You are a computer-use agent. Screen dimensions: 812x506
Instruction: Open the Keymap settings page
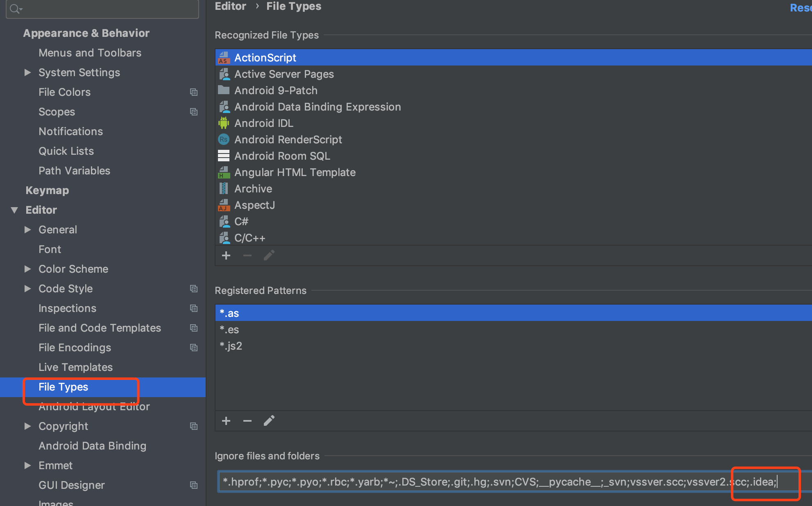[x=47, y=190]
